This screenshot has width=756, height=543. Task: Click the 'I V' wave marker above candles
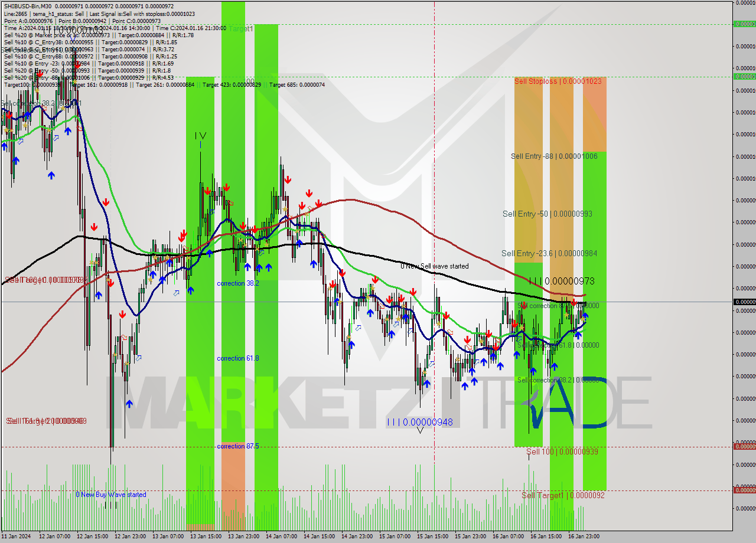(x=201, y=136)
